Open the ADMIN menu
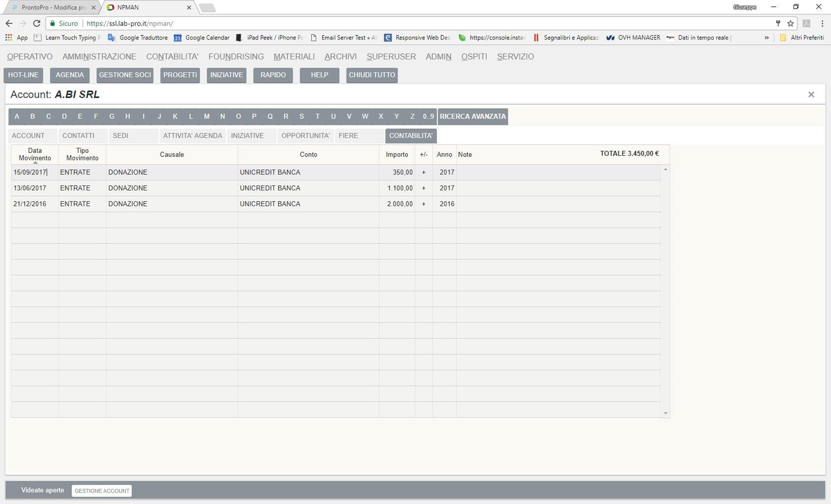 coord(438,57)
